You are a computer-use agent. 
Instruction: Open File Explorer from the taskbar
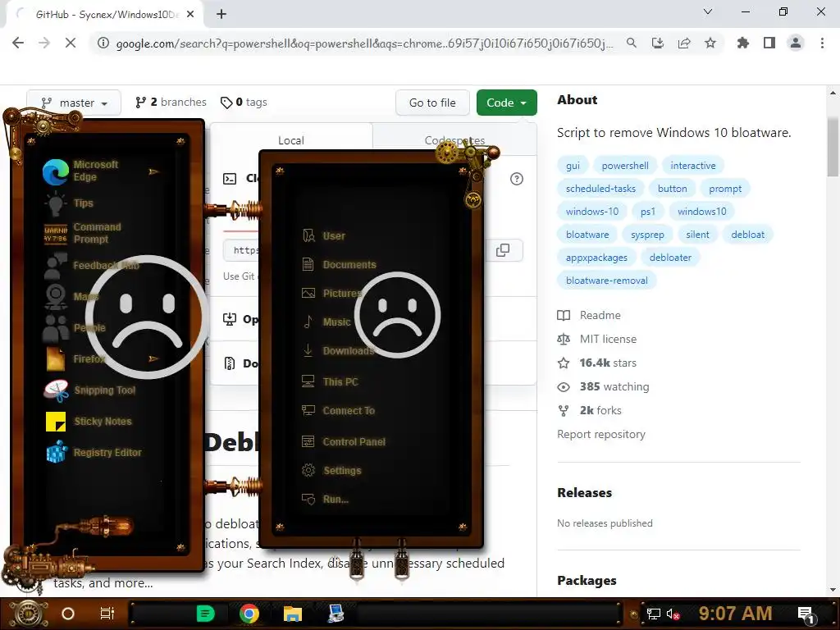[x=293, y=614]
